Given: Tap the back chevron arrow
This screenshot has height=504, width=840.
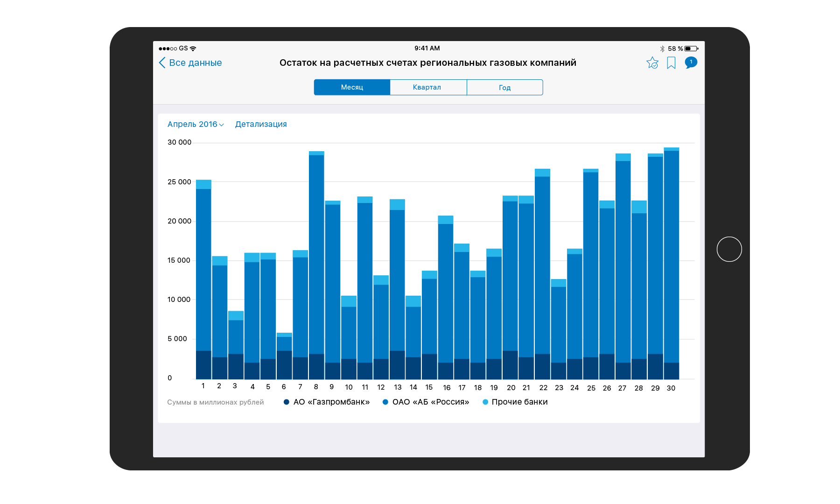Looking at the screenshot, I should 162,63.
